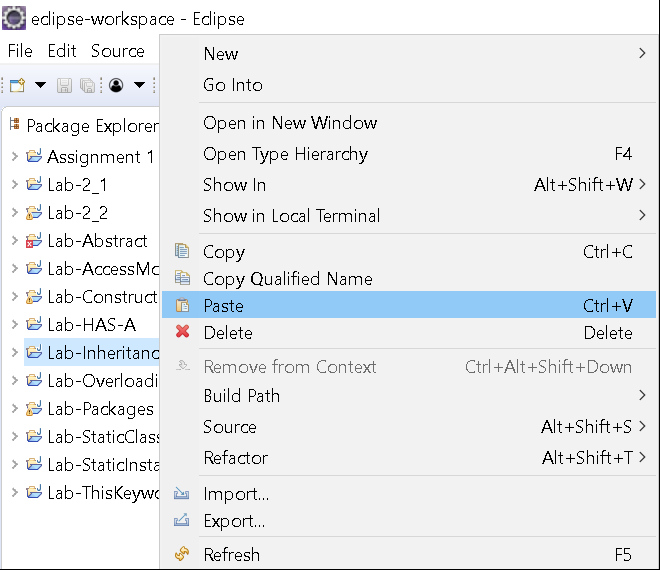Click the Package Explorer tab title

tap(93, 125)
